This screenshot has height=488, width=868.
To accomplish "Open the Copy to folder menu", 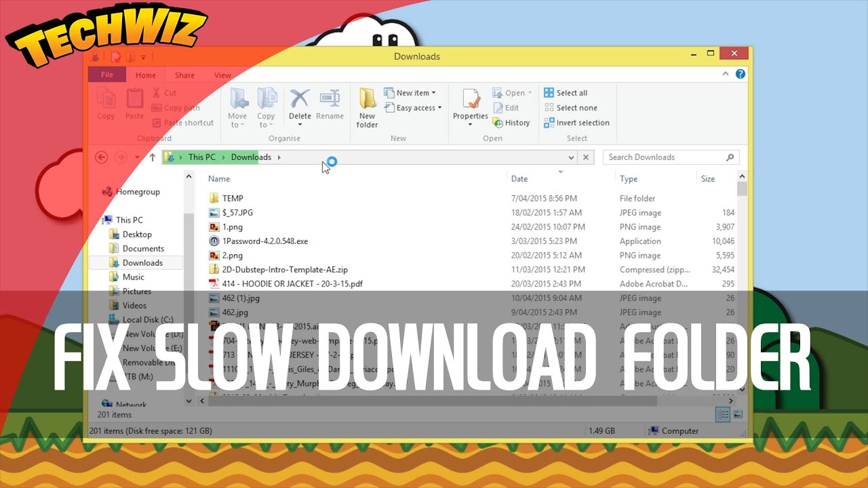I will [267, 108].
